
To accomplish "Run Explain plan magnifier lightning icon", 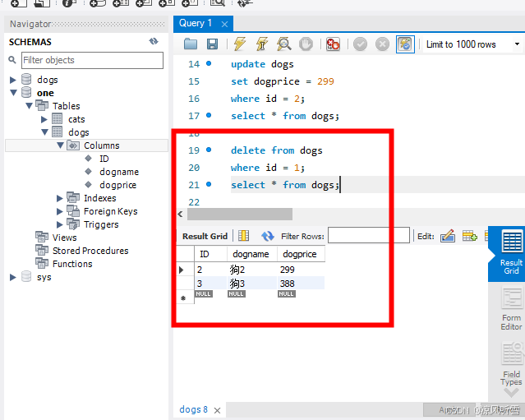I will click(283, 44).
